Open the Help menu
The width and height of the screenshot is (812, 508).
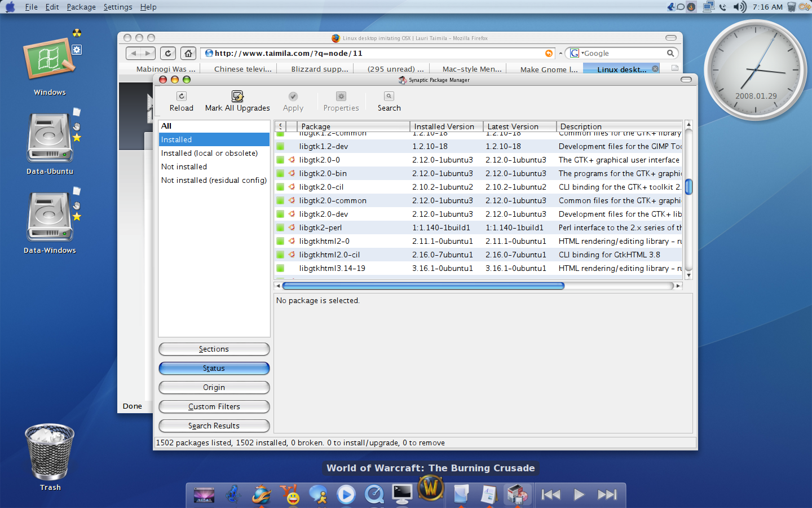point(148,7)
